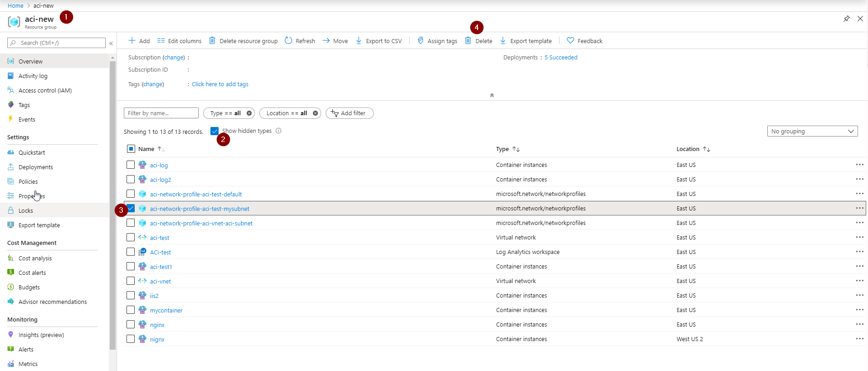Select the checkbox for aci-log2
The height and width of the screenshot is (371, 868).
[x=131, y=179]
